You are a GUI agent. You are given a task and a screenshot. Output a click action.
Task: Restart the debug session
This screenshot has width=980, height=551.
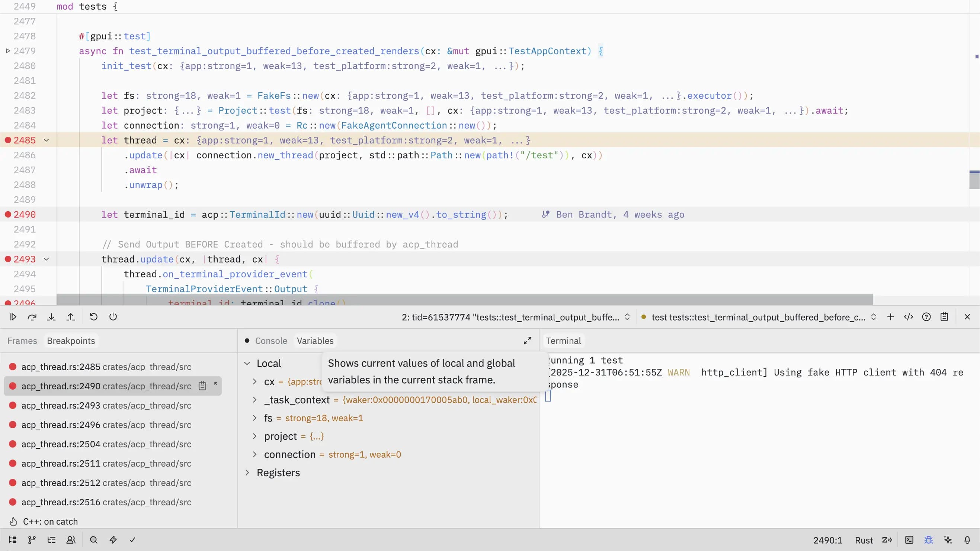[94, 316]
